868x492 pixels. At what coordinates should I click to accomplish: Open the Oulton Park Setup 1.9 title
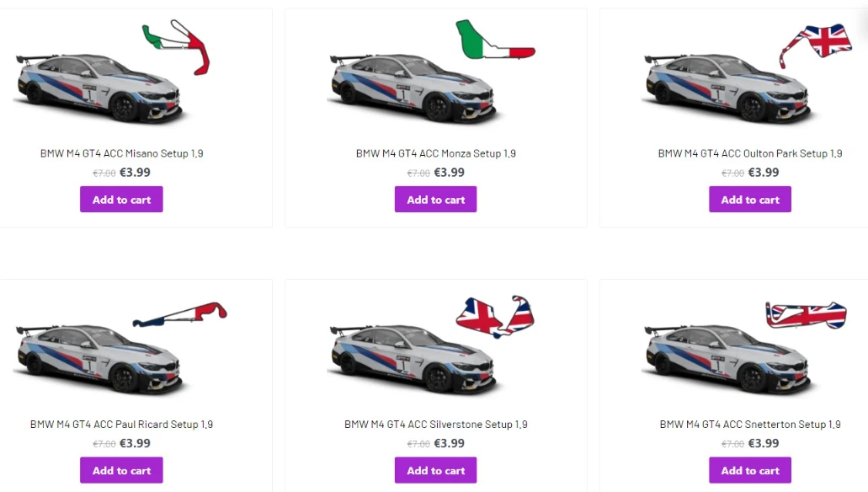coord(750,153)
